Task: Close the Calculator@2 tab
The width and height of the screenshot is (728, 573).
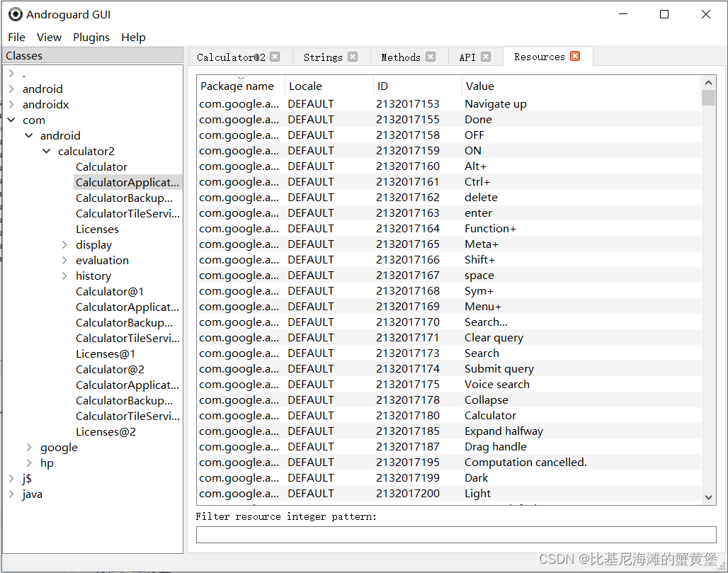Action: point(275,57)
